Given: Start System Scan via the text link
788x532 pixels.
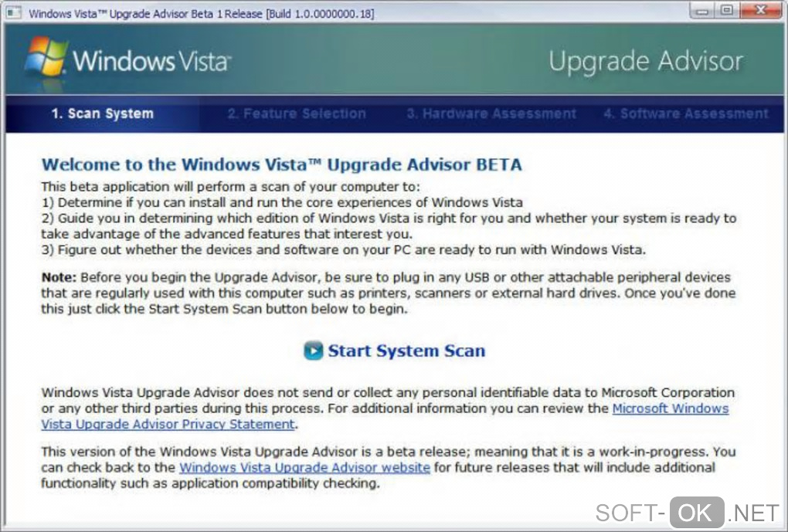Looking at the screenshot, I should [406, 351].
